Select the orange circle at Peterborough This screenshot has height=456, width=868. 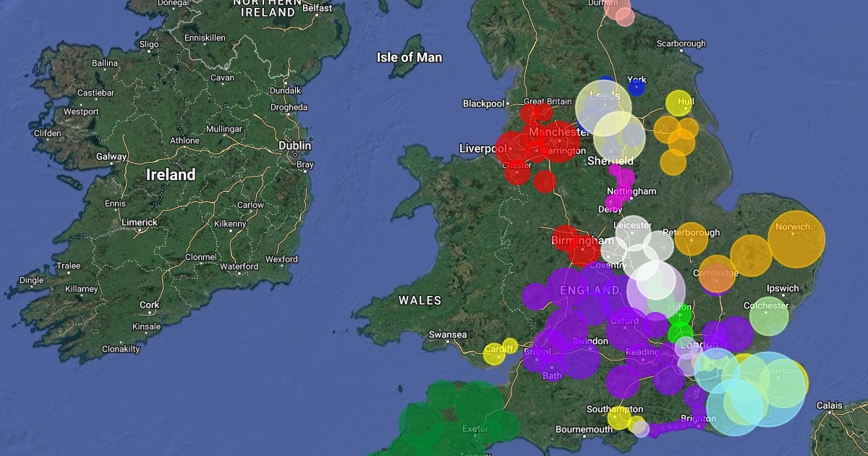pyautogui.click(x=692, y=239)
